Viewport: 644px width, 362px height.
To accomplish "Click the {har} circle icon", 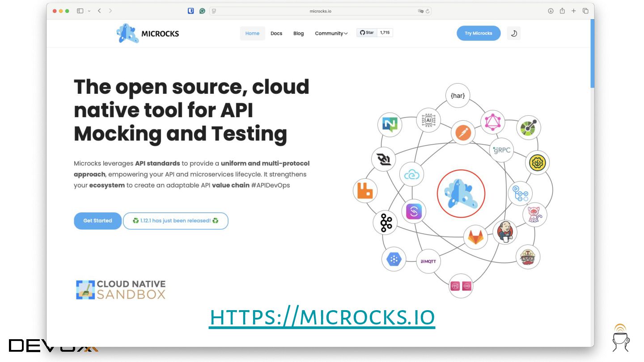I will (458, 96).
